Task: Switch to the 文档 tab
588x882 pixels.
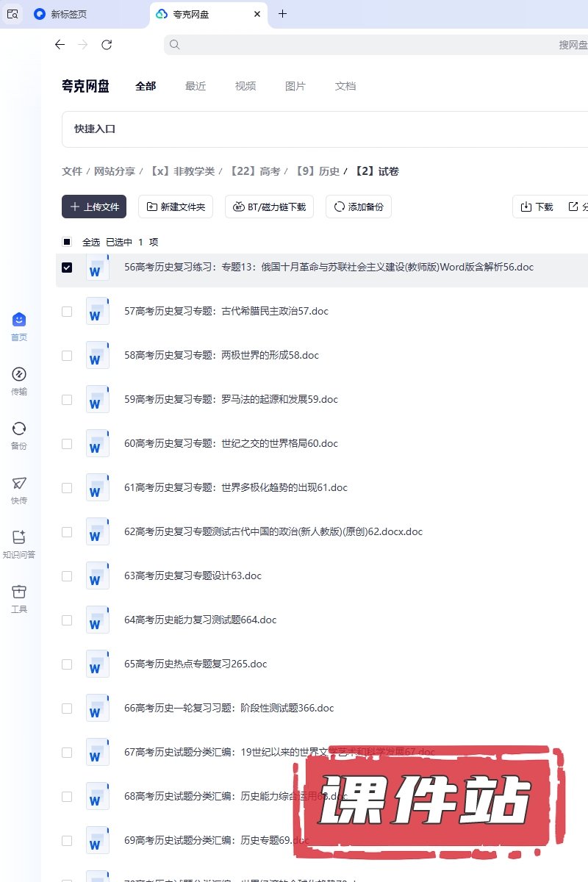Action: tap(345, 86)
